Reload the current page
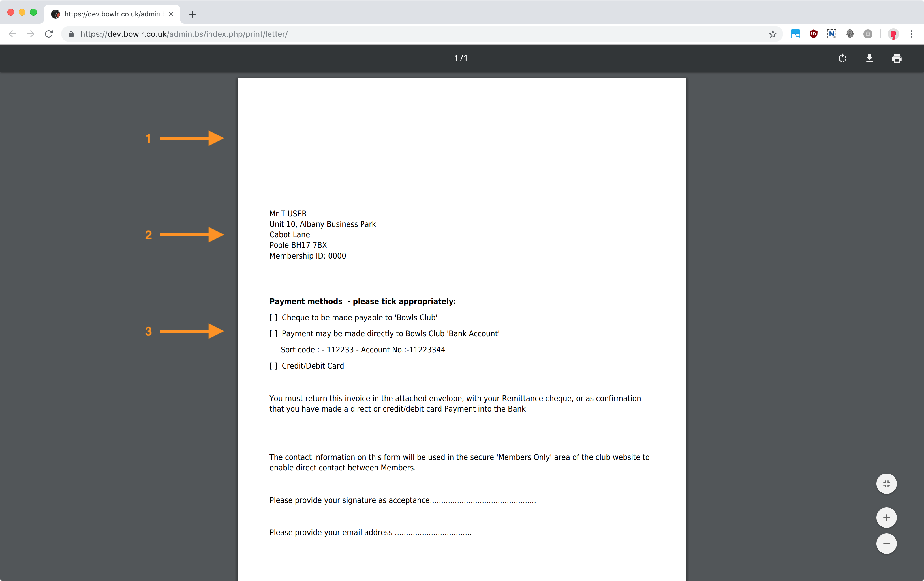924x581 pixels. tap(49, 34)
